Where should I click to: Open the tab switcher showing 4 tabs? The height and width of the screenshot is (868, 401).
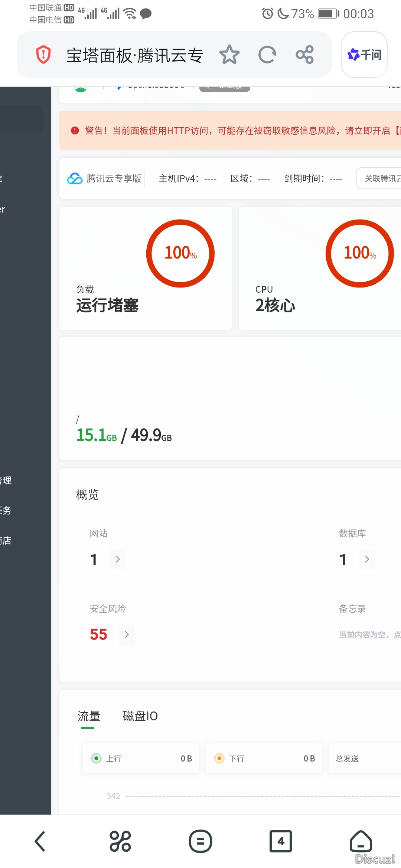tap(281, 841)
